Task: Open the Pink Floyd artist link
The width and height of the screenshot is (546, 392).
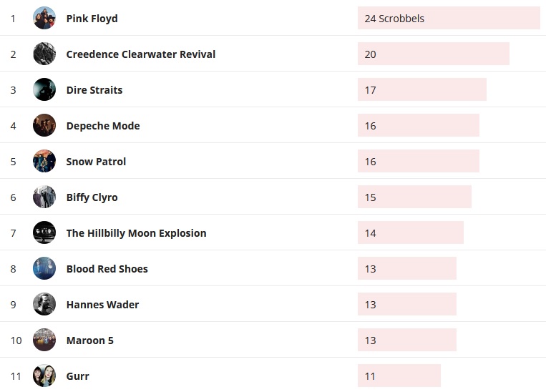Action: click(x=92, y=19)
